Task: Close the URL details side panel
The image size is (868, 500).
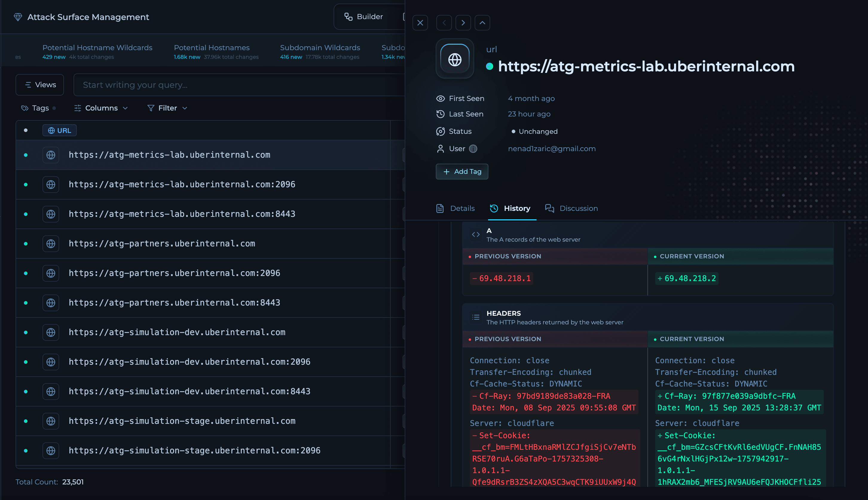Action: pos(420,23)
